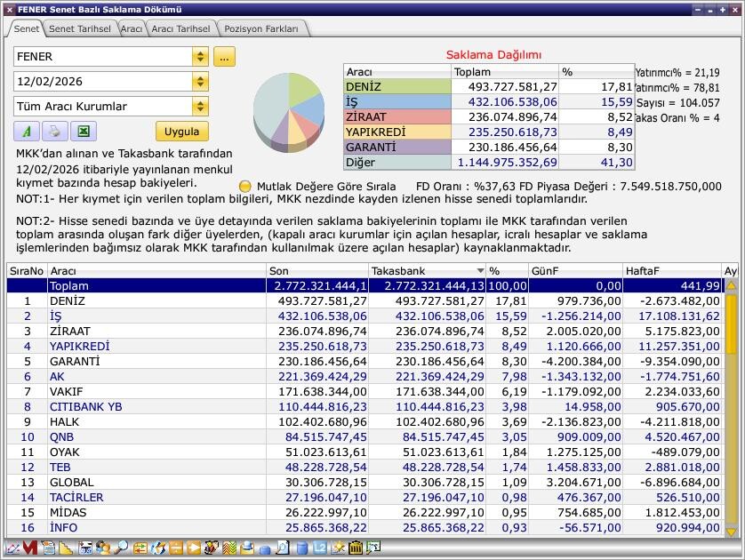Open the magnifying glass search icon

[x=120, y=548]
